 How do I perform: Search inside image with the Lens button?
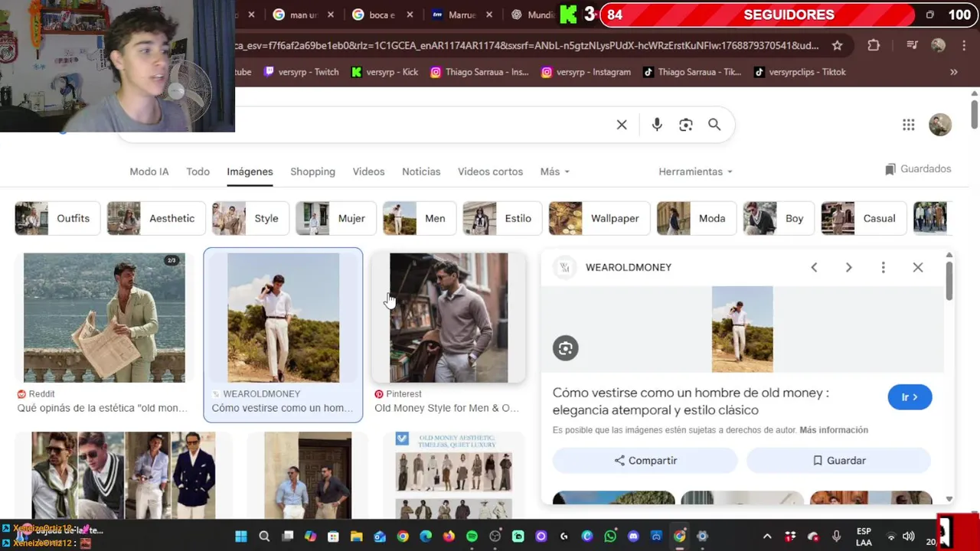[x=566, y=348]
